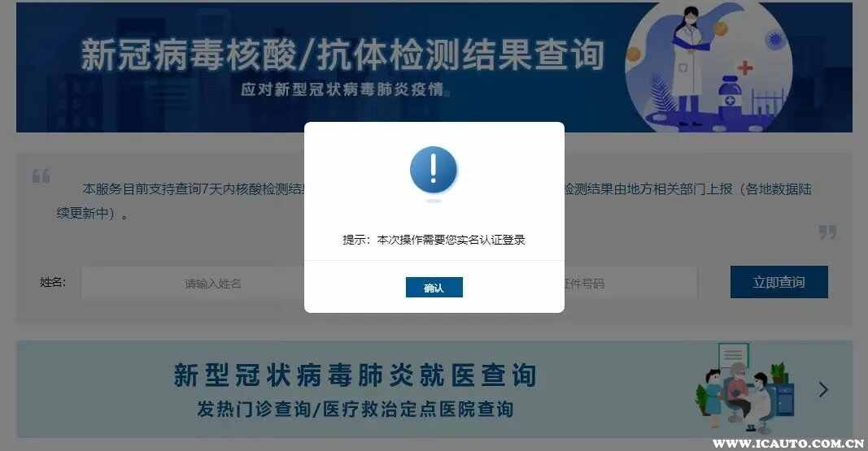
Task: Click the 新冠病毒核酸/抗体检测结果查询 title
Action: click(x=342, y=54)
